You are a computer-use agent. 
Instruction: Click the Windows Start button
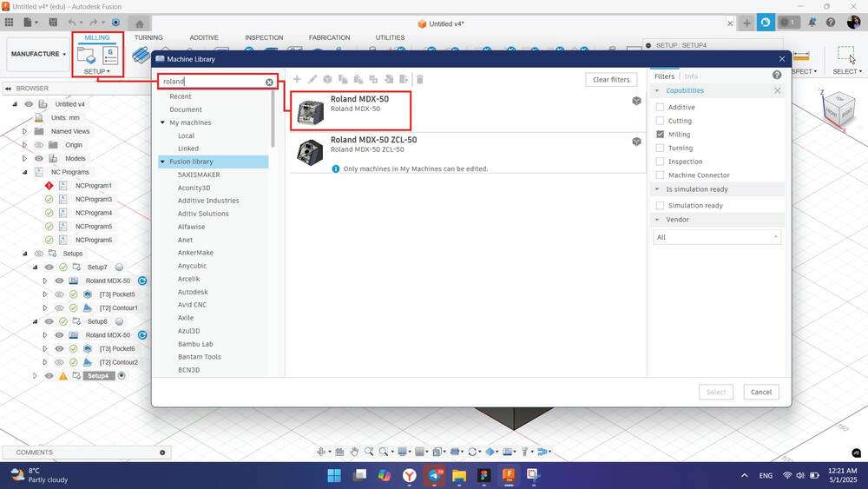(334, 475)
